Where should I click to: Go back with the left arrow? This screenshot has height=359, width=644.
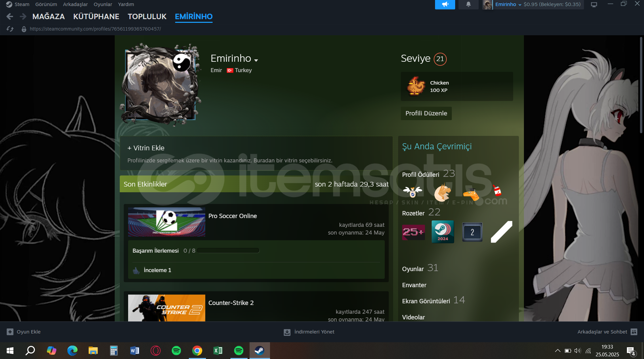tap(10, 16)
